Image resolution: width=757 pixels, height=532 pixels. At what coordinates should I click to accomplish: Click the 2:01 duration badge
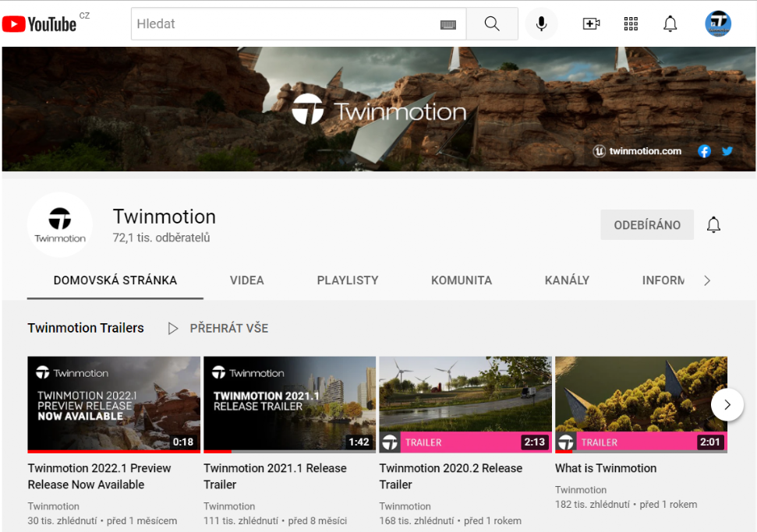709,442
